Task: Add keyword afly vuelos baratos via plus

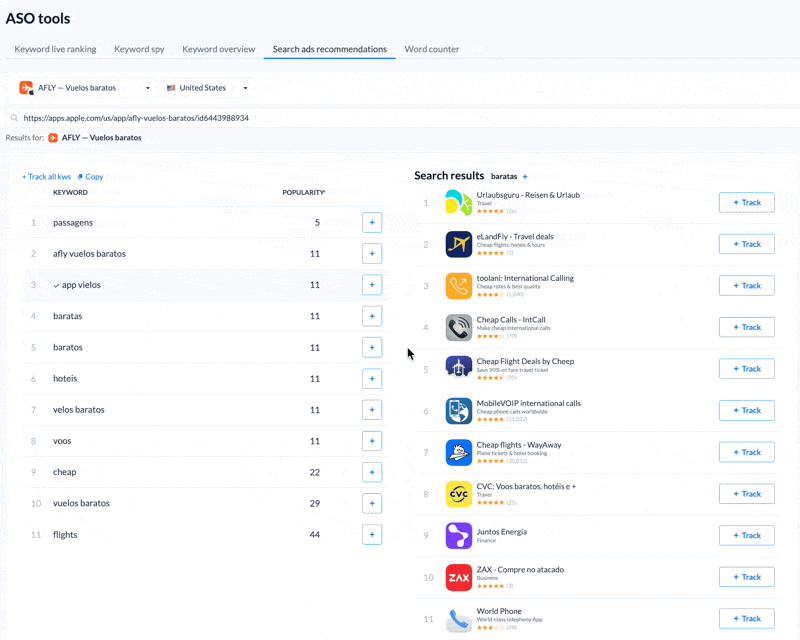Action: pyautogui.click(x=372, y=254)
